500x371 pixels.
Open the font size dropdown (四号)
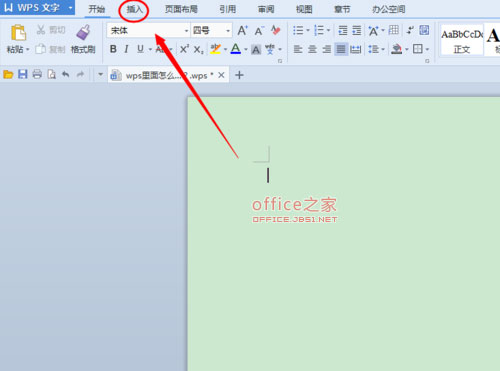[x=228, y=31]
